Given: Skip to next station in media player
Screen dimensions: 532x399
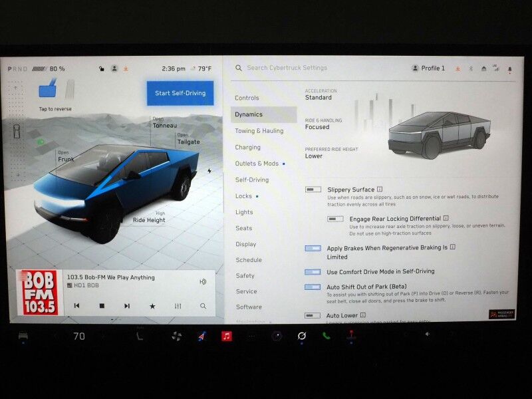Looking at the screenshot, I should (x=127, y=306).
